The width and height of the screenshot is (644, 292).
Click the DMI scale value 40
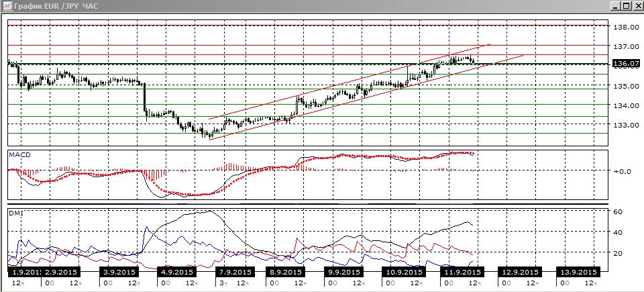(x=618, y=232)
